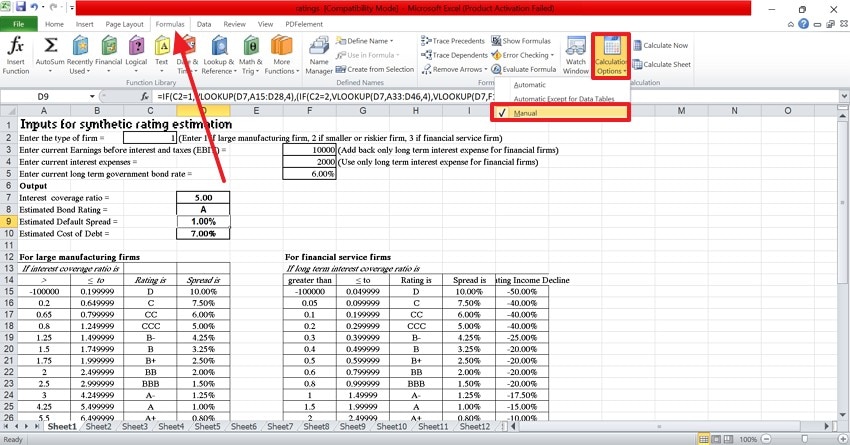Minimize the ribbon with the caret icon
Viewport: 850px width, 445px height.
pos(791,24)
